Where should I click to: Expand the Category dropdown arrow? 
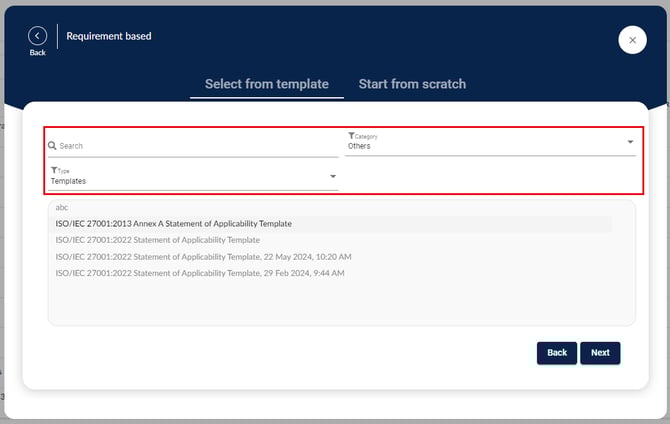(630, 142)
